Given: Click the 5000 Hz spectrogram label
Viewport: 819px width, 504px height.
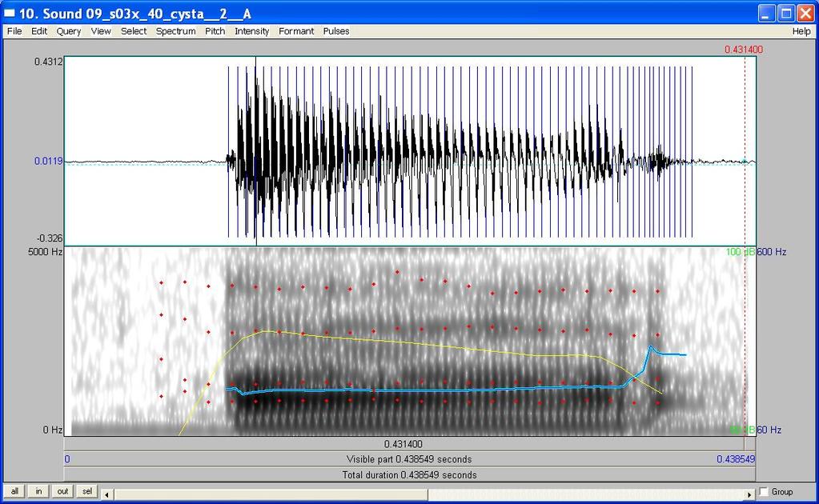Looking at the screenshot, I should (x=46, y=252).
